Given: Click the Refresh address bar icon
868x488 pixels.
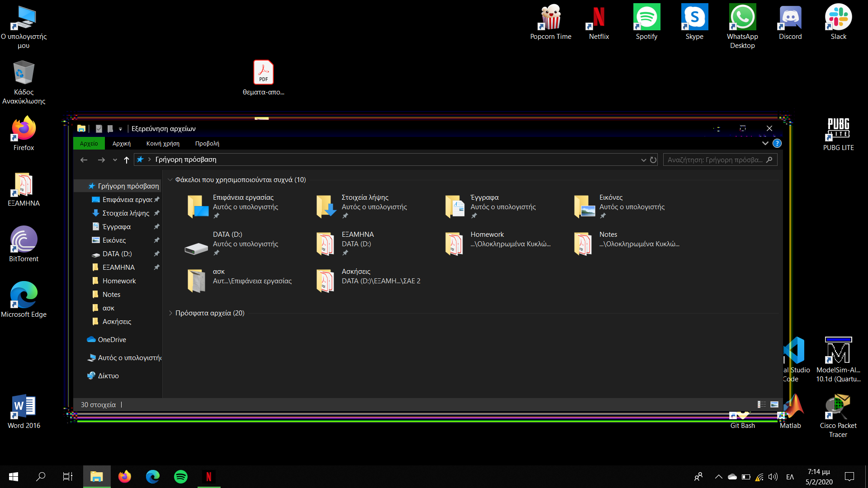Looking at the screenshot, I should pos(653,160).
